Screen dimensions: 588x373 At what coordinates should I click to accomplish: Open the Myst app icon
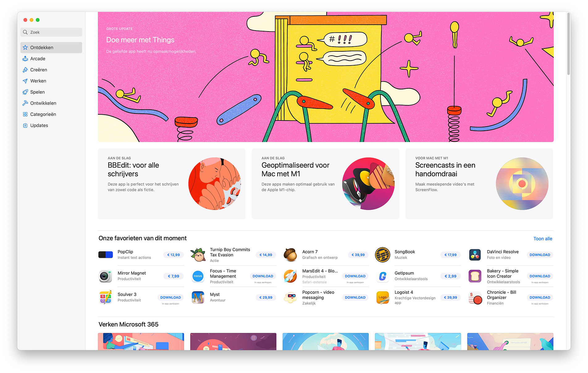coord(198,298)
